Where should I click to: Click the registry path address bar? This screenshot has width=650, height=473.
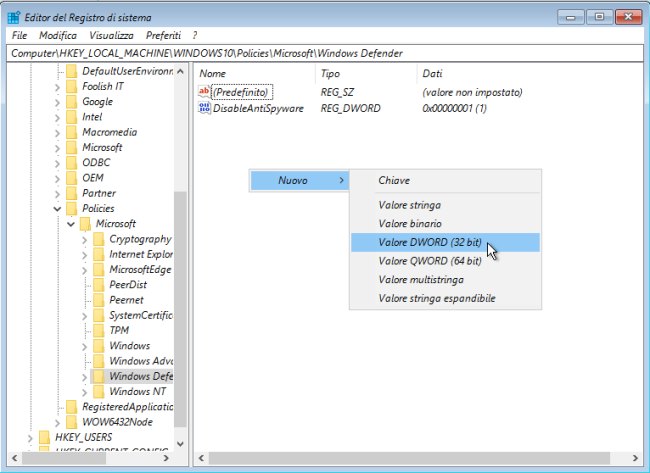point(325,53)
